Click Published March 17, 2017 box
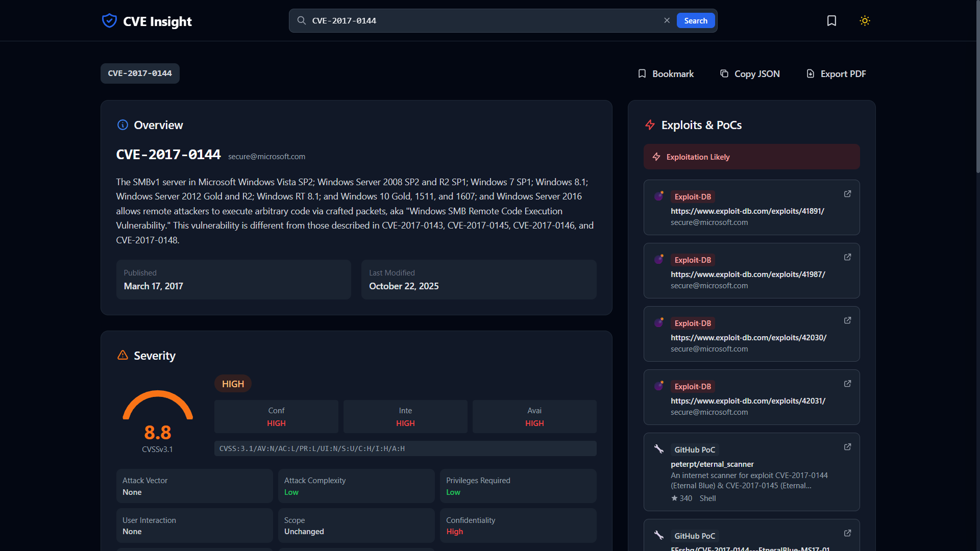The image size is (980, 551). [233, 280]
